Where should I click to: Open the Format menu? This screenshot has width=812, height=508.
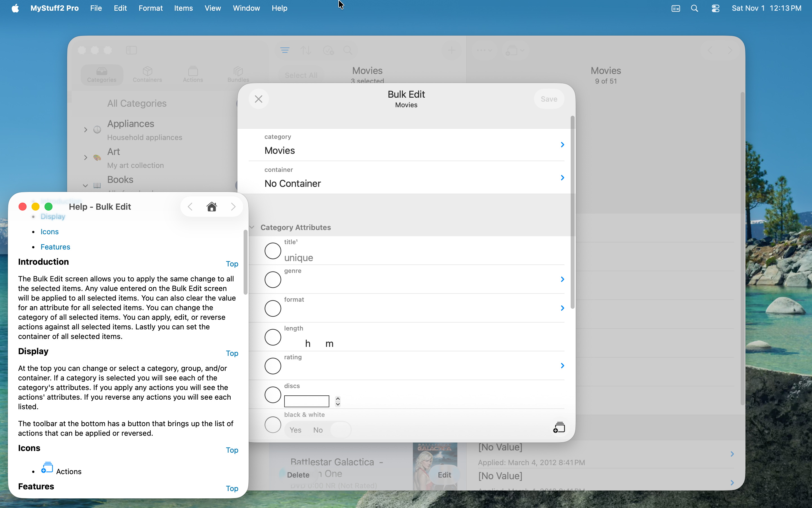coord(151,8)
